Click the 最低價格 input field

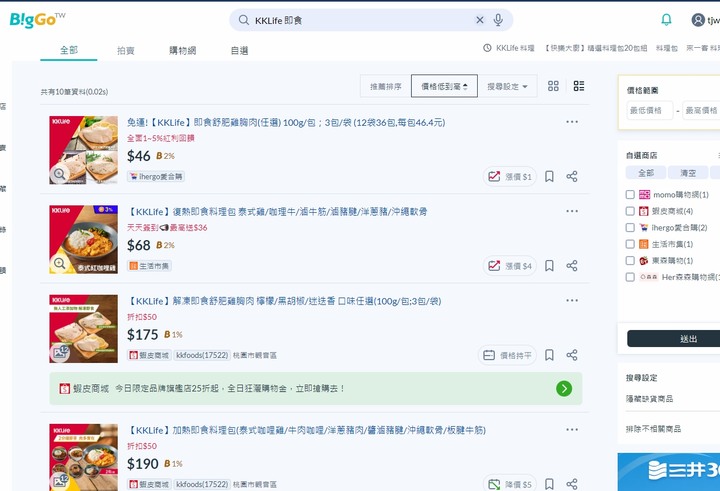coord(650,110)
